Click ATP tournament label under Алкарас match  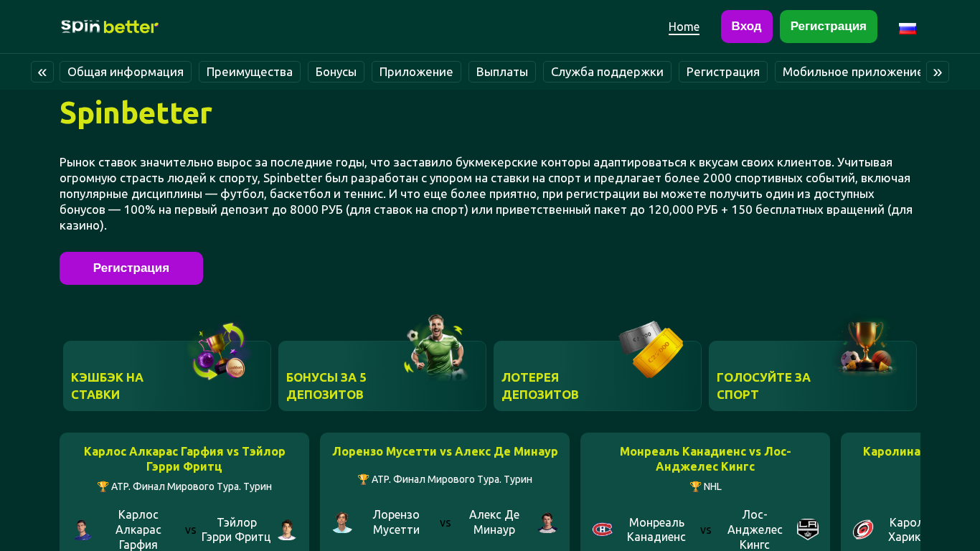coord(184,486)
